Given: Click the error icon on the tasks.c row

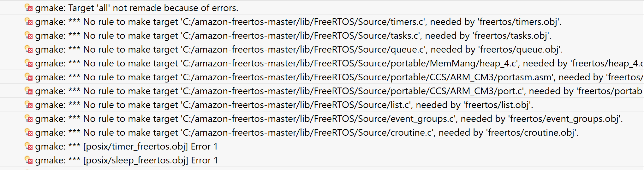Looking at the screenshot, I should (29, 36).
